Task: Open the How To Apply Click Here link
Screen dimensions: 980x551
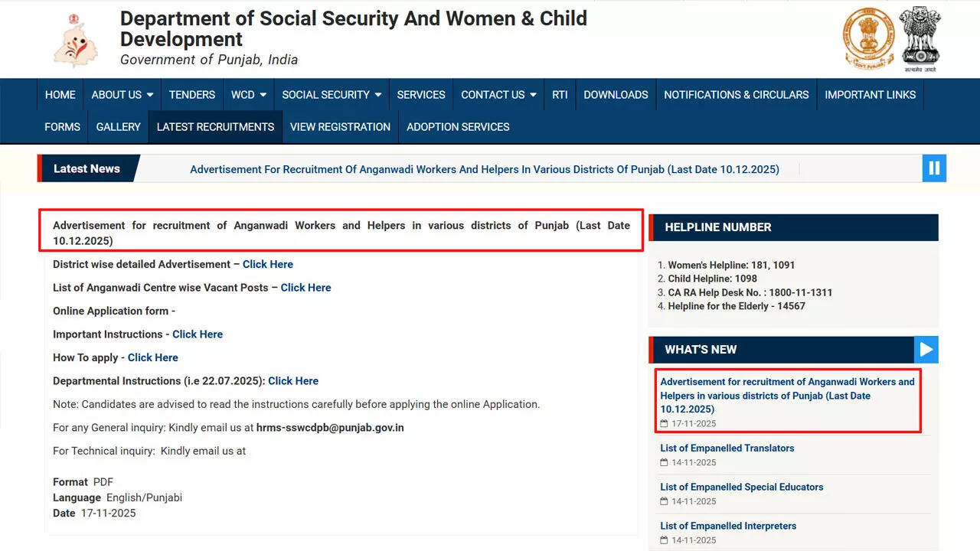Action: coord(153,357)
